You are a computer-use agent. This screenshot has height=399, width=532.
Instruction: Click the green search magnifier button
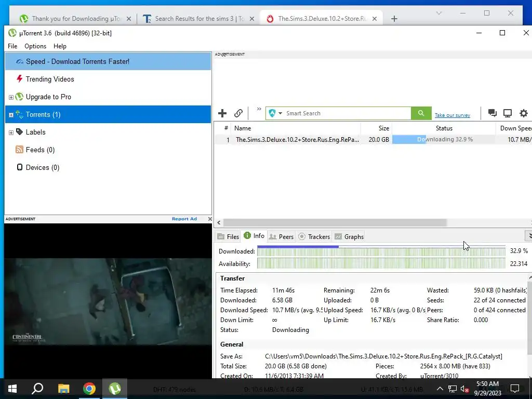click(421, 113)
